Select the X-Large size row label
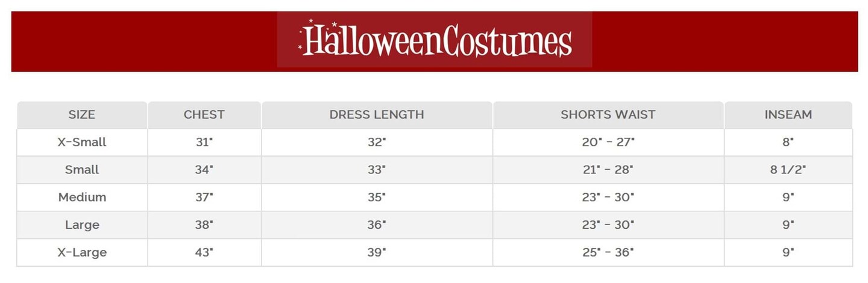Screen dimensions: 868x283 tap(82, 252)
